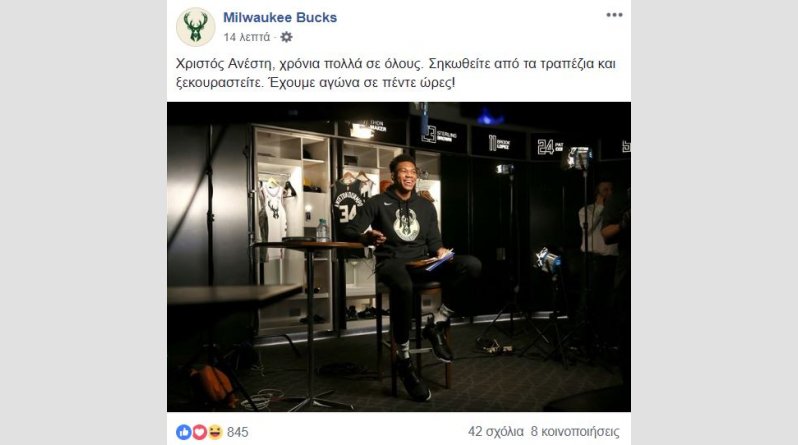The width and height of the screenshot is (798, 445).
Task: View the 8 κοινοποιήσεις shares list
Action: [x=575, y=432]
